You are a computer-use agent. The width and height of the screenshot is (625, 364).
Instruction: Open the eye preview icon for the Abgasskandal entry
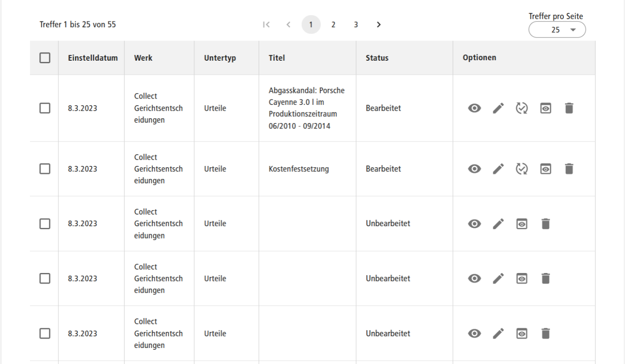coord(475,108)
